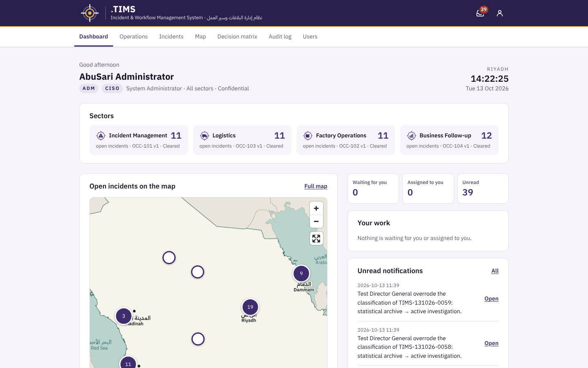Viewport: 588px width, 368px height.
Task: Open notification about TIMS-131026-0059
Action: [x=491, y=298]
